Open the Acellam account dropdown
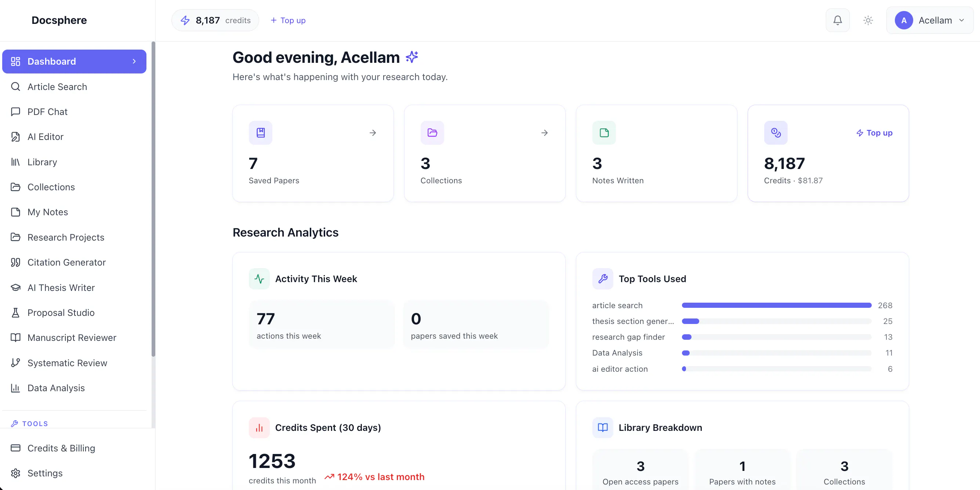Screen dimensions: 980x490 (x=930, y=20)
